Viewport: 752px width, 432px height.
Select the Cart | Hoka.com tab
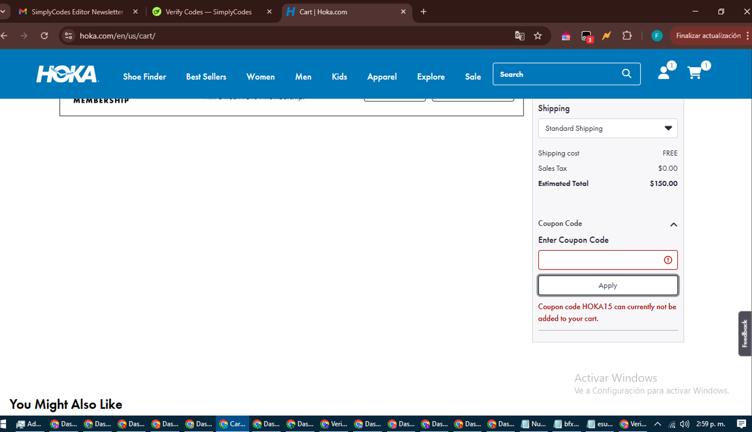[x=346, y=12]
